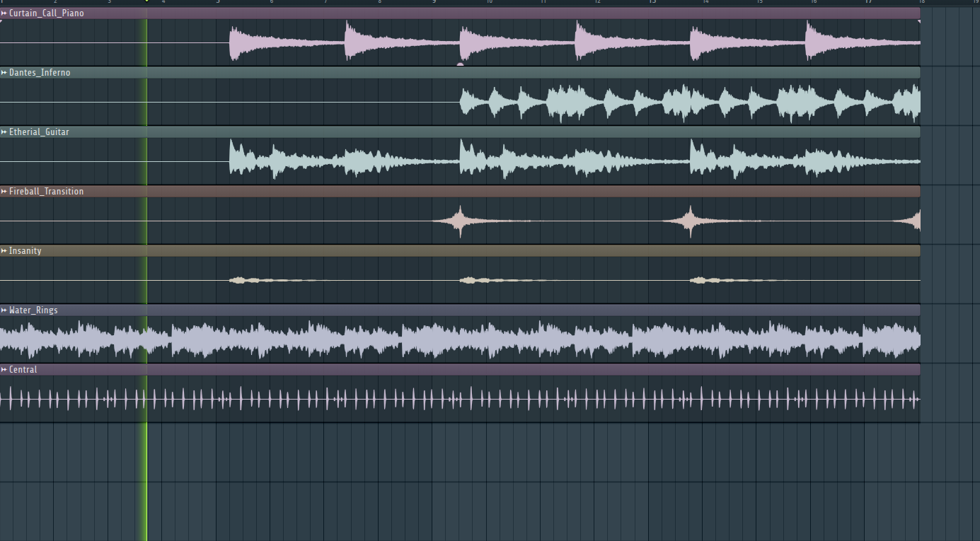The image size is (980, 541).
Task: Jump to bar 14 on the timeline ruler
Action: tap(705, 2)
